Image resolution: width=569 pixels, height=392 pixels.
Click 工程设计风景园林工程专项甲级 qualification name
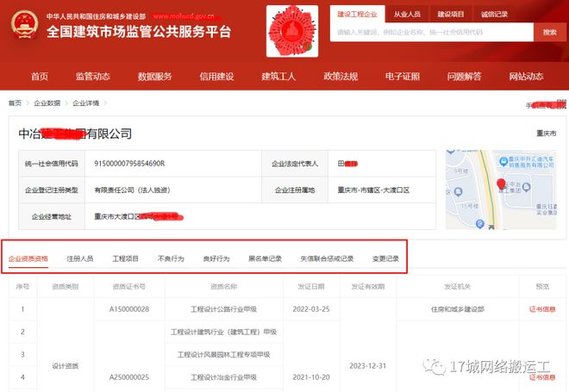[x=223, y=355]
